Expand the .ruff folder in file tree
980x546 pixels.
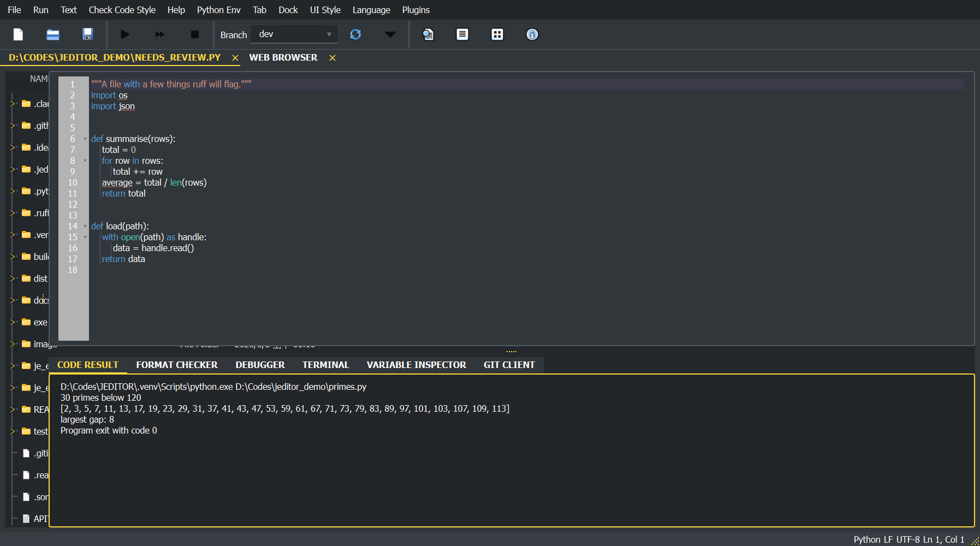pyautogui.click(x=13, y=213)
